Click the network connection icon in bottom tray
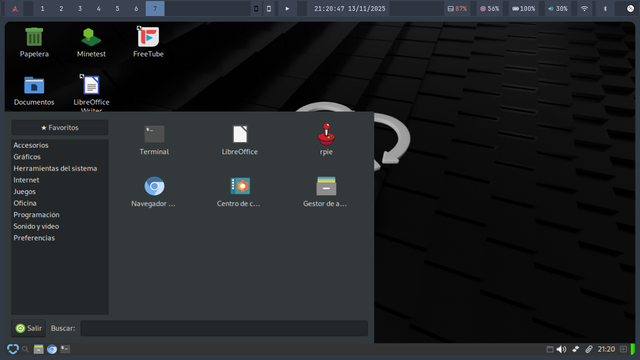 pyautogui.click(x=576, y=349)
